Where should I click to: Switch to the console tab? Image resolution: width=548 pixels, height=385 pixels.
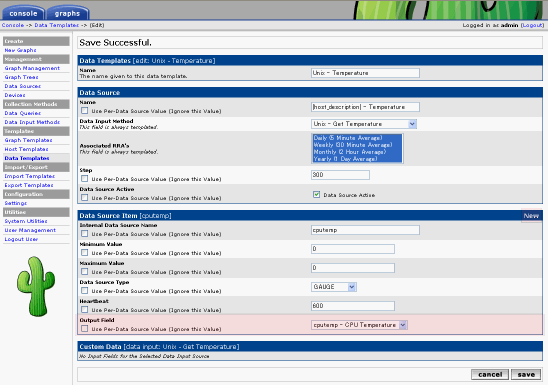coord(23,13)
